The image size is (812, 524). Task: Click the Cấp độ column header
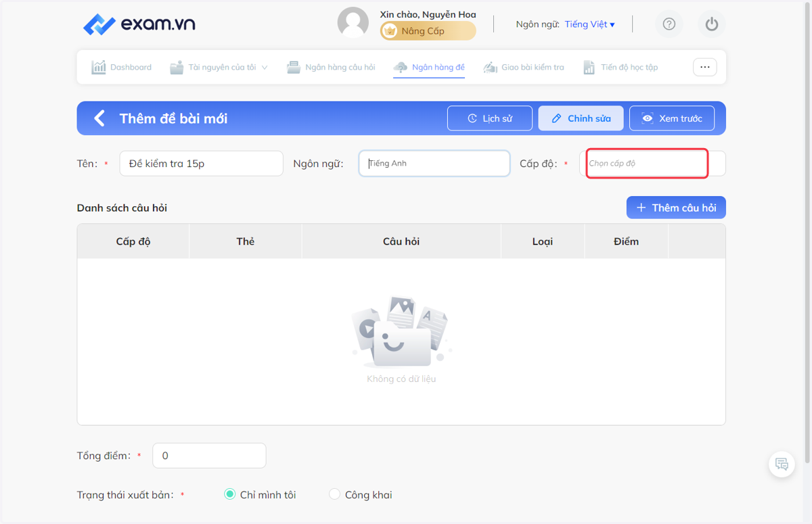point(133,241)
